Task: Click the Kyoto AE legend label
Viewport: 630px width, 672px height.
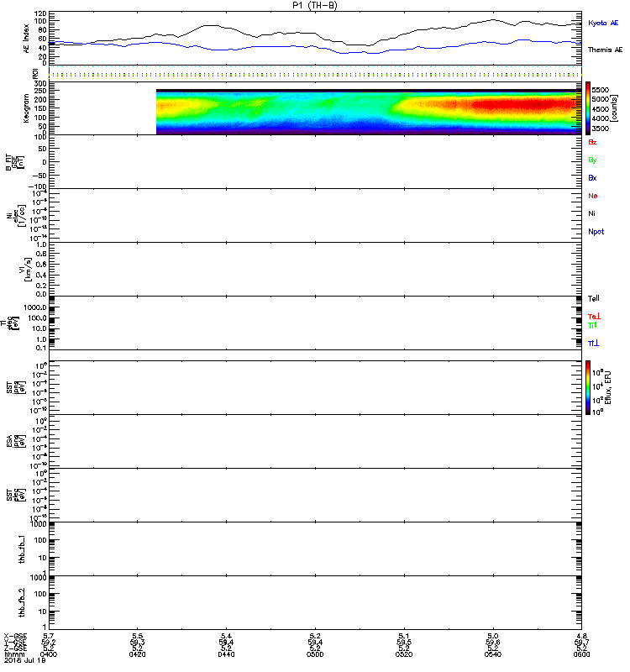Action: point(604,23)
